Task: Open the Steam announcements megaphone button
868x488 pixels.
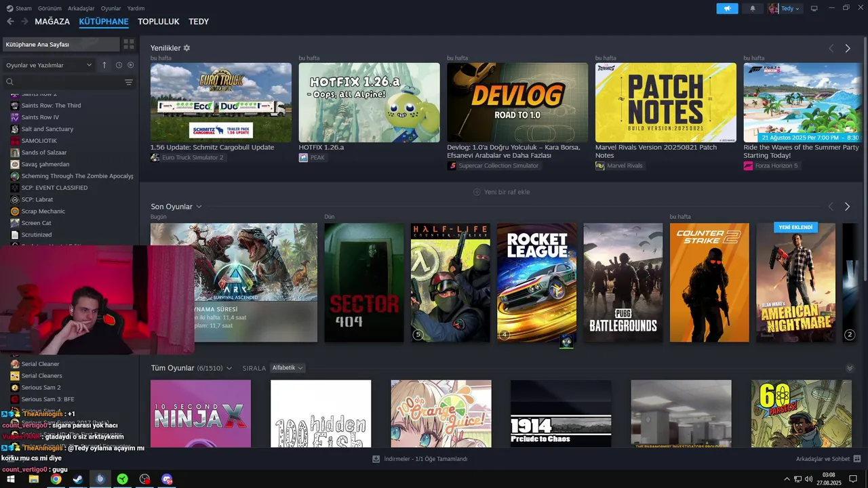Action: 727,8
